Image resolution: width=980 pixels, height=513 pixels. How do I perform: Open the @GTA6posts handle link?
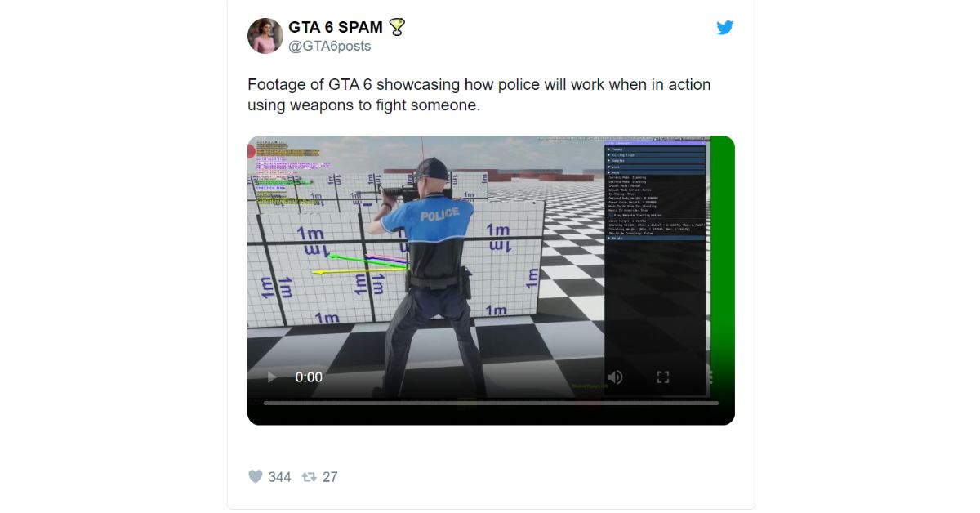pyautogui.click(x=330, y=47)
